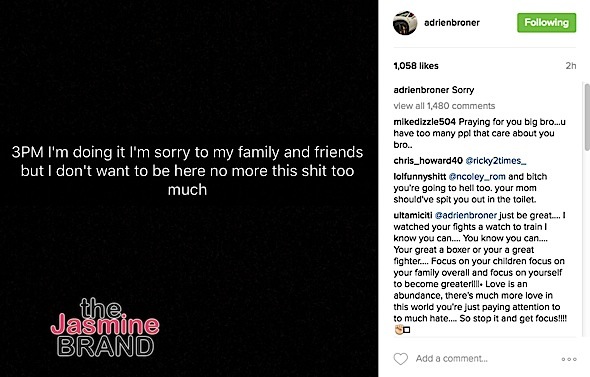Toggle the green Following button

pyautogui.click(x=546, y=23)
